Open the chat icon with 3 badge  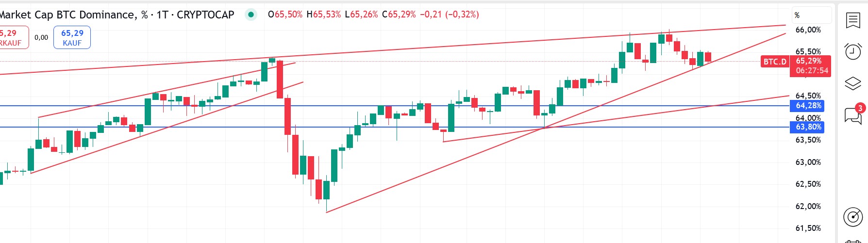(853, 115)
